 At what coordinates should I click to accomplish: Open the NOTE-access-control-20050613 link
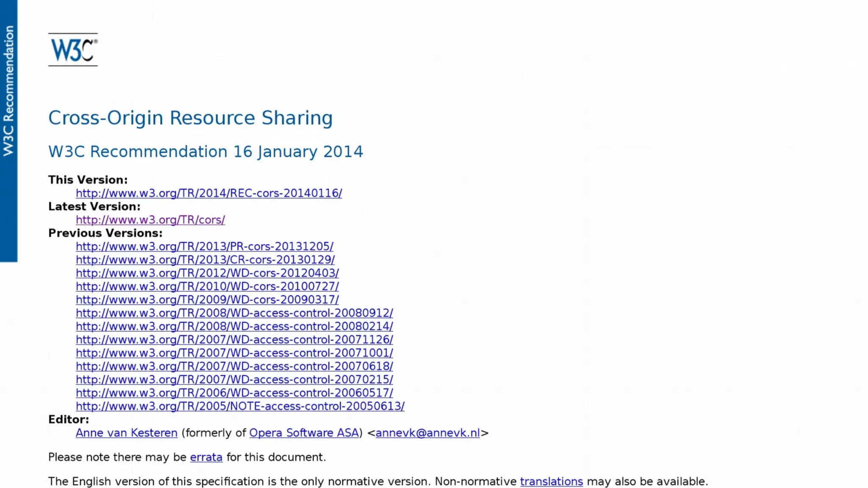(x=240, y=406)
